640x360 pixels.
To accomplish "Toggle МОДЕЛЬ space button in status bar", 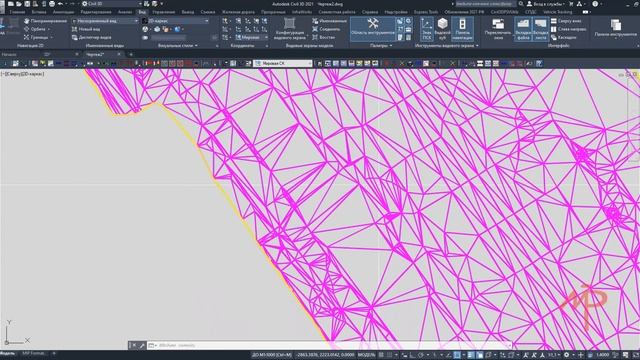I will click(x=366, y=355).
